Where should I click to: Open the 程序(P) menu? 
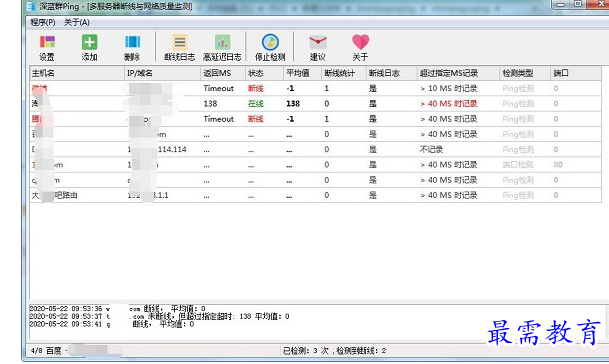point(43,23)
